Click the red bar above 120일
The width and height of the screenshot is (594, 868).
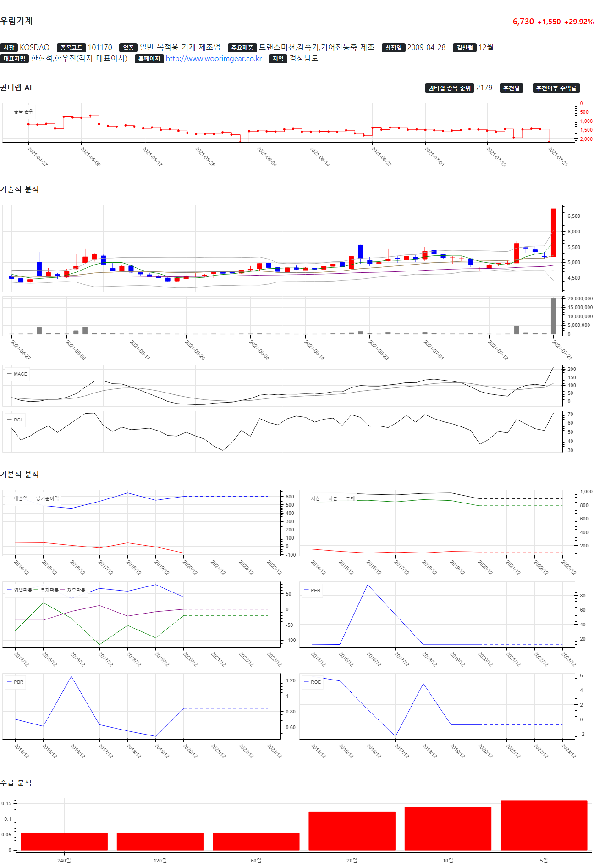click(x=160, y=841)
